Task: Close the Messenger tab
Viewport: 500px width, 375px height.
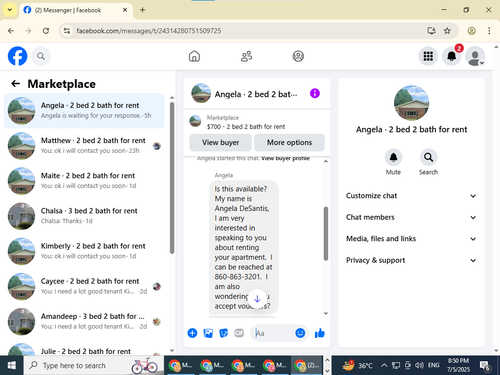Action: pyautogui.click(x=125, y=10)
